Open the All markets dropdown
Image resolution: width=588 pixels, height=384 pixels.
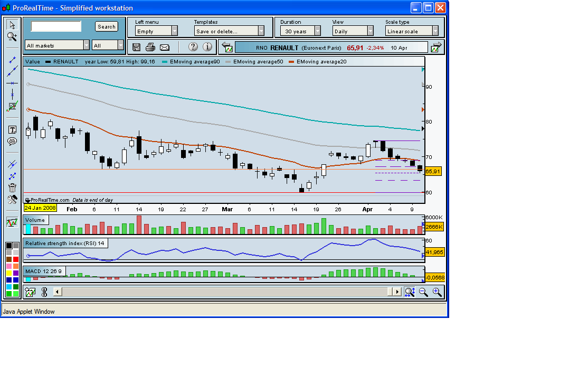point(57,45)
